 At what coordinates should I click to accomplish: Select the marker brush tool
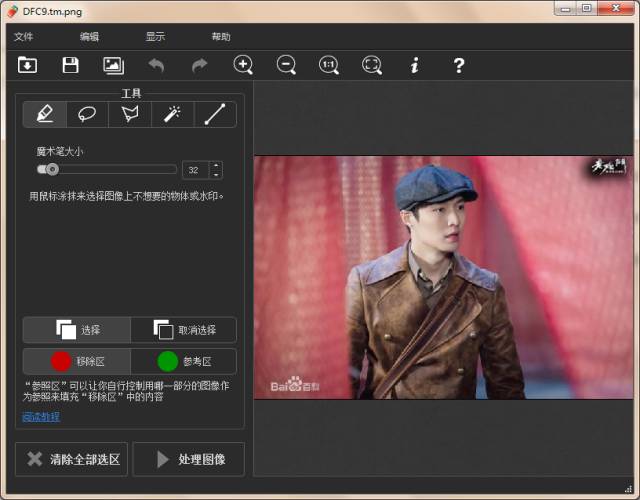point(45,114)
